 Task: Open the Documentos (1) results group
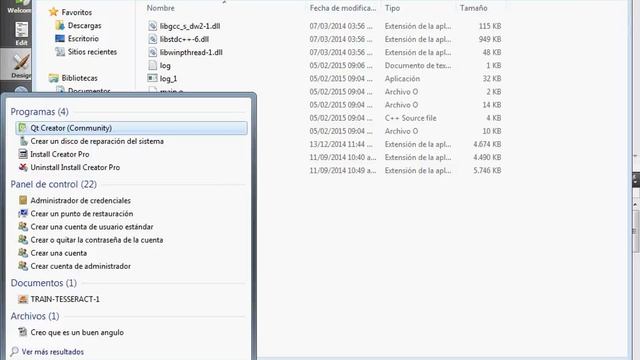click(x=44, y=283)
